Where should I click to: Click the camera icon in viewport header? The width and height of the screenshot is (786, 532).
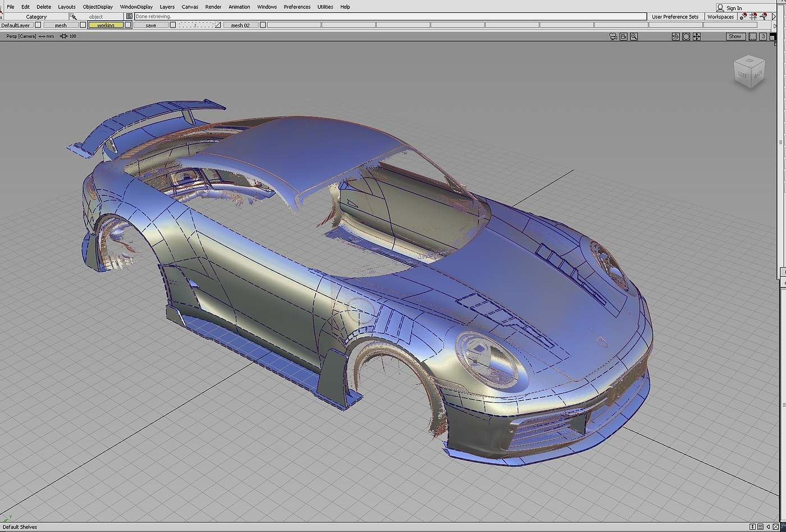[x=613, y=36]
